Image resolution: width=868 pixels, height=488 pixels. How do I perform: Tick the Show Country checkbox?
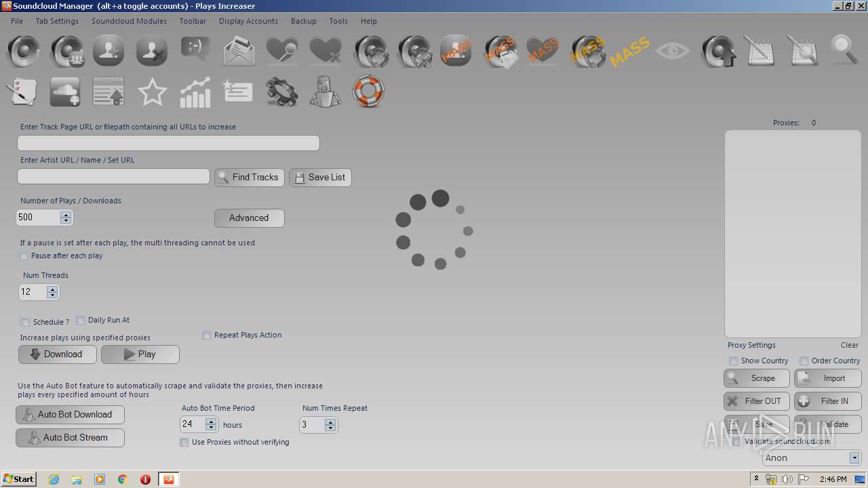[733, 361]
